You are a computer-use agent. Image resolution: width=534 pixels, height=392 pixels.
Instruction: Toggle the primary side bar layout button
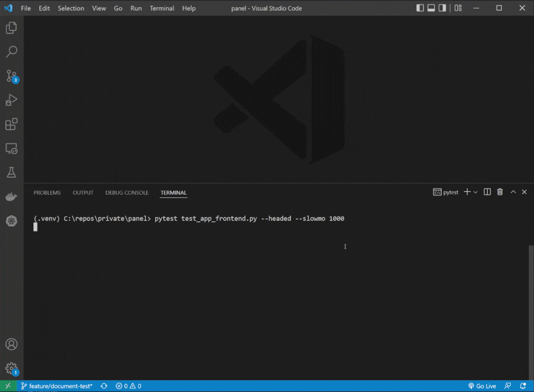pos(420,8)
